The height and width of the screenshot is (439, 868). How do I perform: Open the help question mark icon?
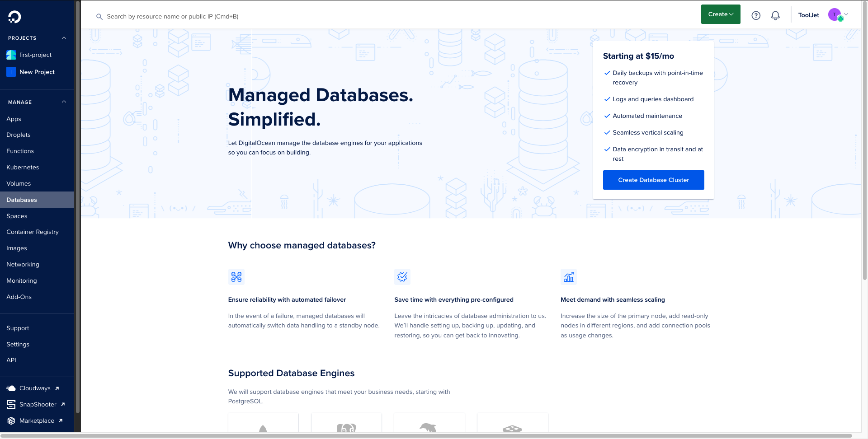tap(756, 16)
